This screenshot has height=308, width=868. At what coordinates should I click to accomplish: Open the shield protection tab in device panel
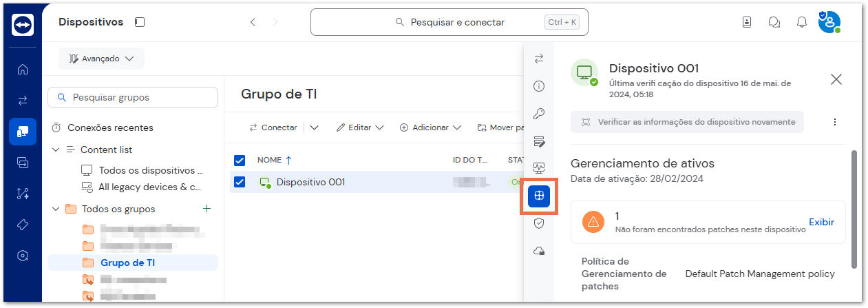coord(539,223)
